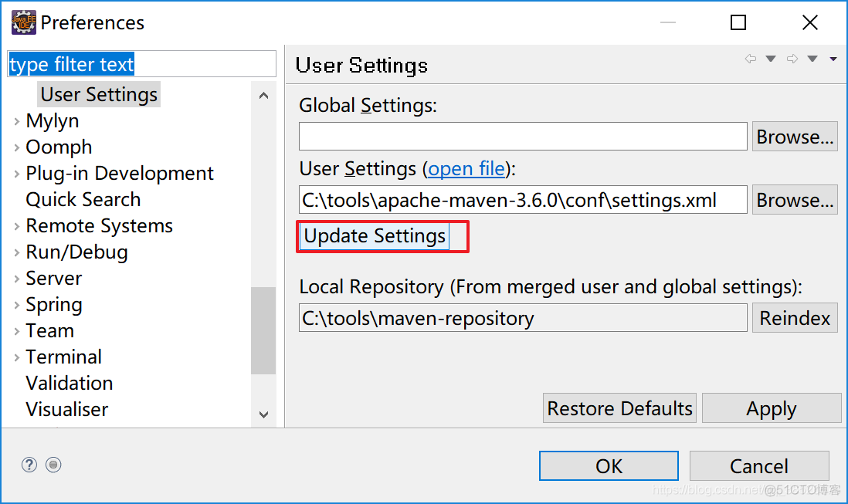Open the page view menu arrow

pos(833,59)
